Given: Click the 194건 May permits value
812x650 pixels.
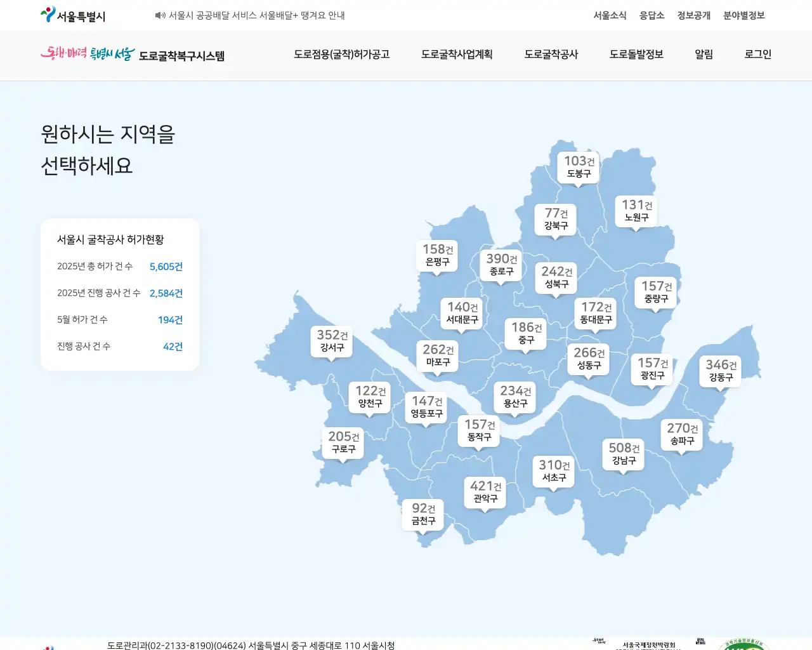Looking at the screenshot, I should click(x=170, y=320).
